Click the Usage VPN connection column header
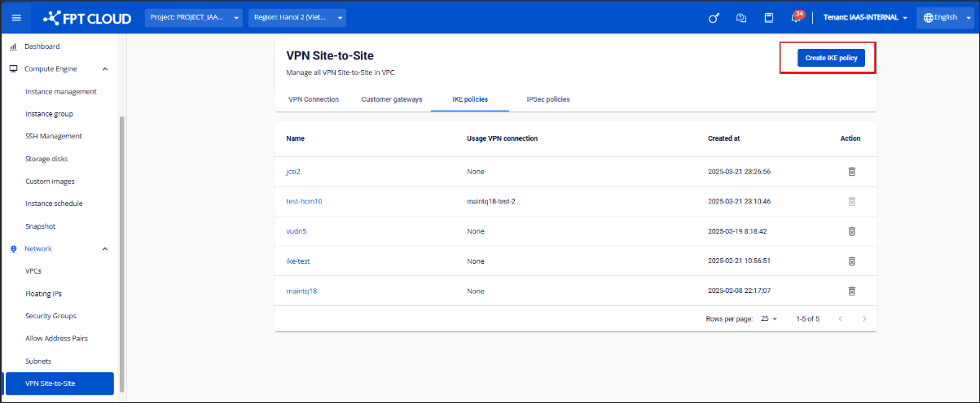Viewport: 980px width, 403px height. point(502,138)
